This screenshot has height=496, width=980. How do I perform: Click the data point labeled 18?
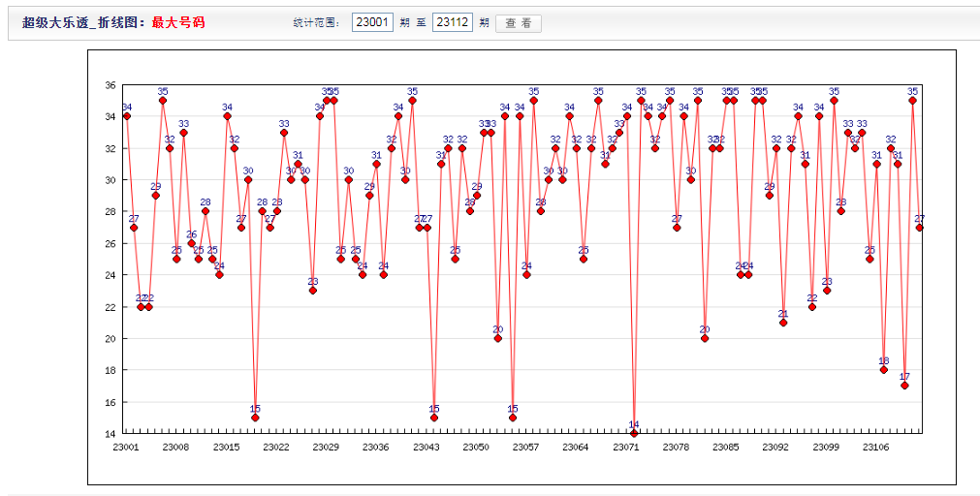(x=883, y=369)
